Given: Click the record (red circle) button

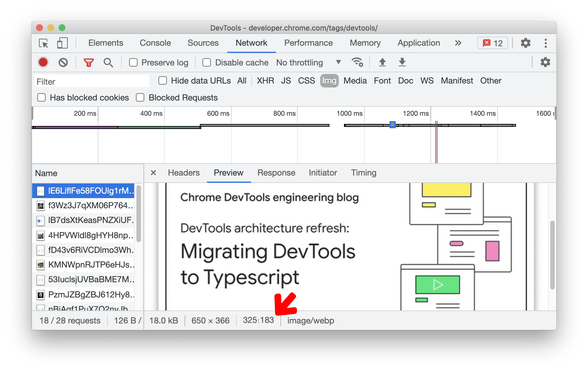Looking at the screenshot, I should (44, 63).
